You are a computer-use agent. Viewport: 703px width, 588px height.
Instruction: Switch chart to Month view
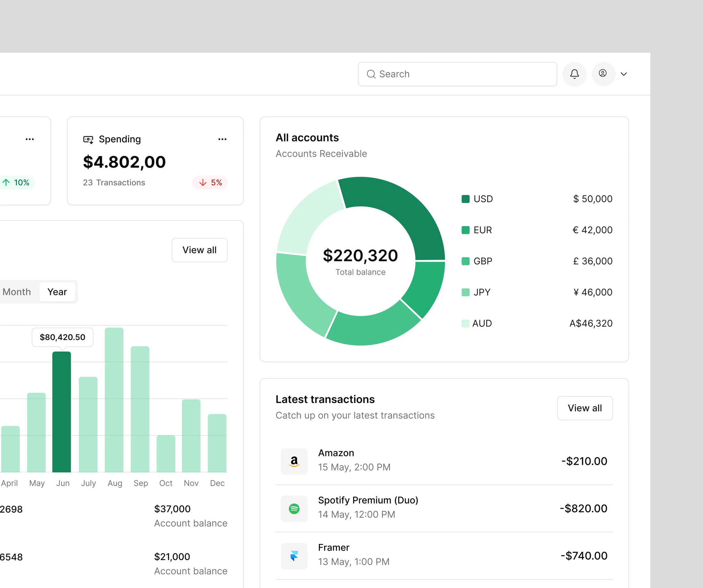pos(17,292)
